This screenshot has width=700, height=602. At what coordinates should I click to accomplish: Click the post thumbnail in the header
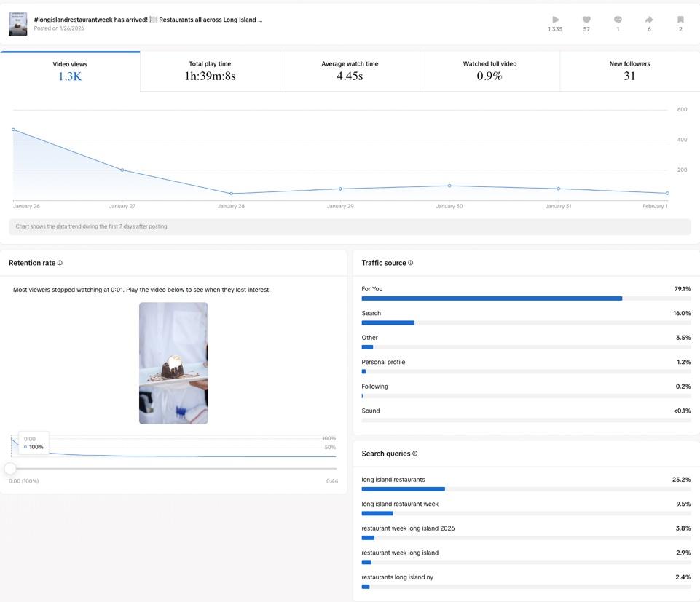pyautogui.click(x=18, y=24)
